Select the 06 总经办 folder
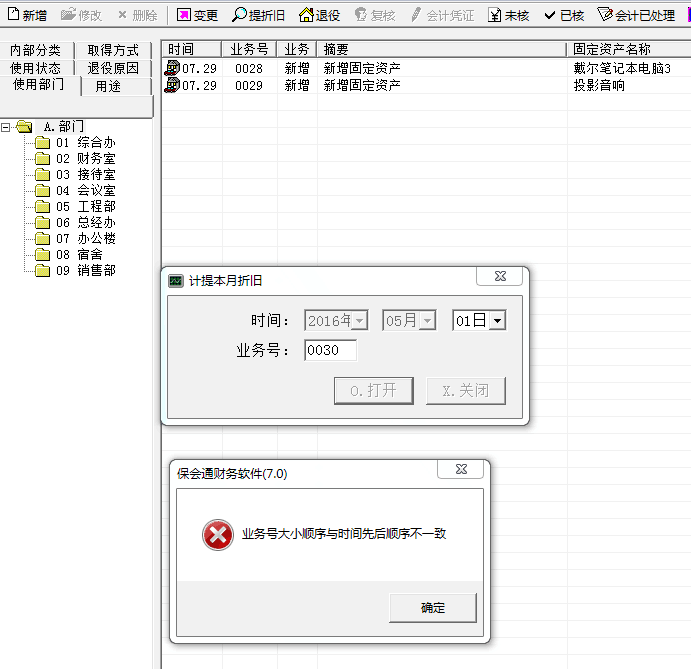 (x=76, y=223)
